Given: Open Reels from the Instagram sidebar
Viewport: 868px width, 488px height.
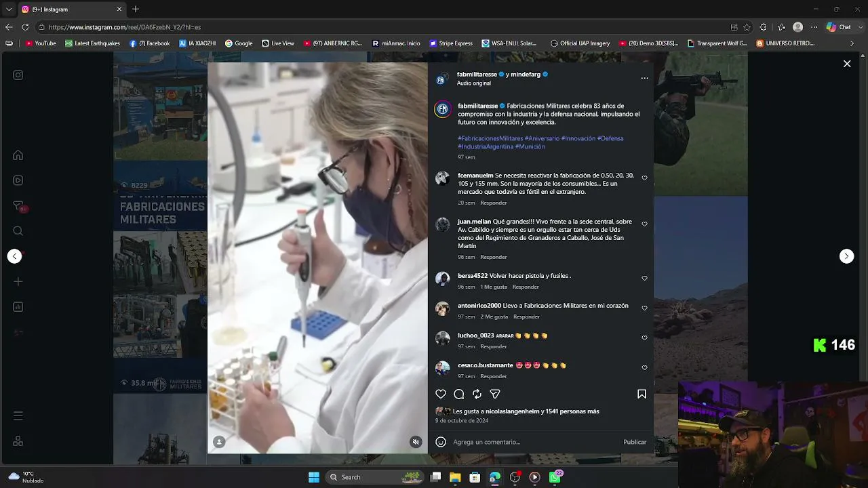Looking at the screenshot, I should point(18,180).
